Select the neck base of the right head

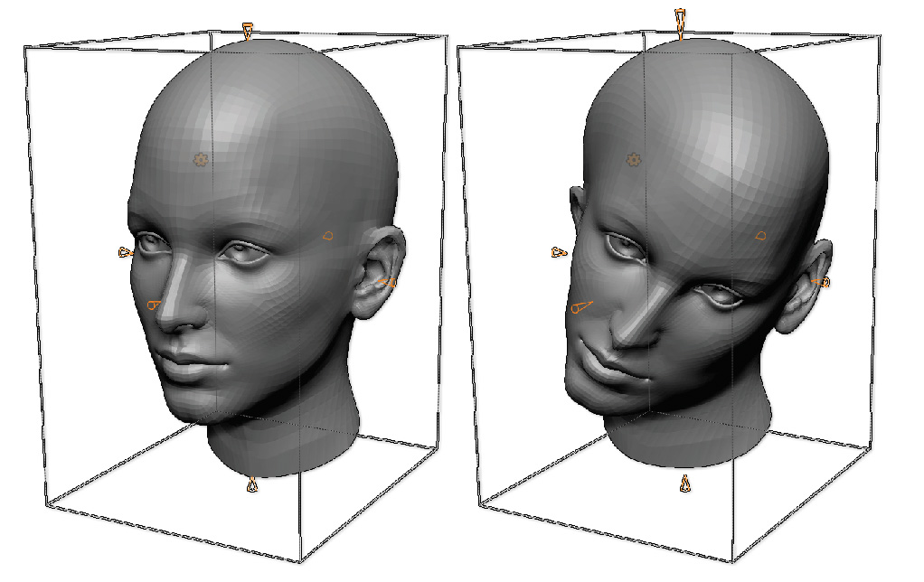coord(689,443)
